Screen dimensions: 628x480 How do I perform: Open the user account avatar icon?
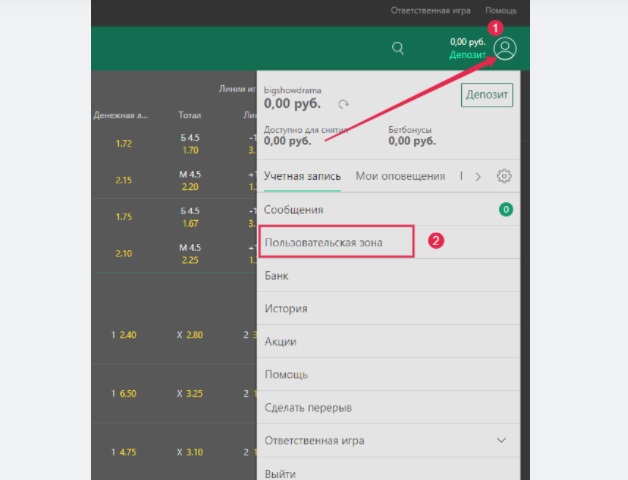505,48
